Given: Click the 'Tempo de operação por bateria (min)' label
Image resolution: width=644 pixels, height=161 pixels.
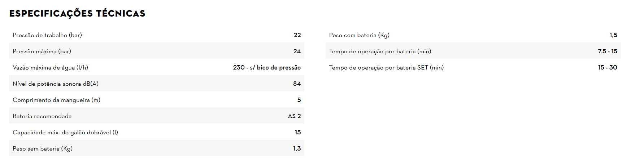Looking at the screenshot, I should [380, 52].
